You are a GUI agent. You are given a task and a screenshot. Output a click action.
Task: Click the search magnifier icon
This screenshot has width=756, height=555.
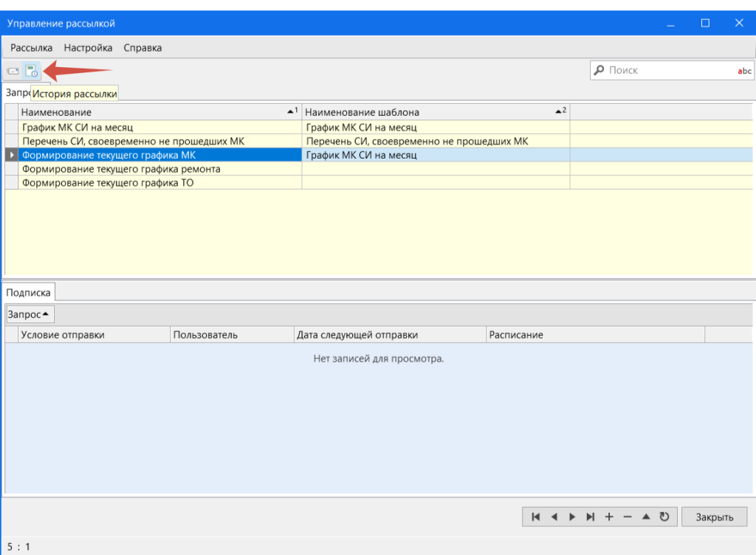[x=599, y=70]
